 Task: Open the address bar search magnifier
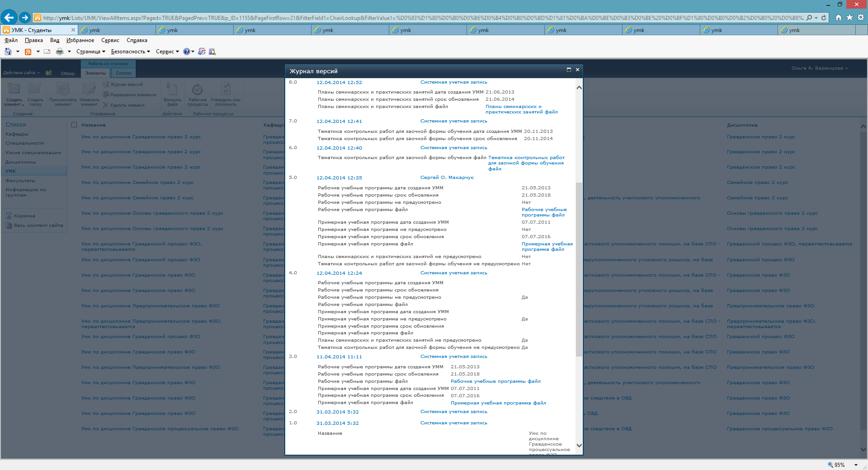pyautogui.click(x=809, y=18)
